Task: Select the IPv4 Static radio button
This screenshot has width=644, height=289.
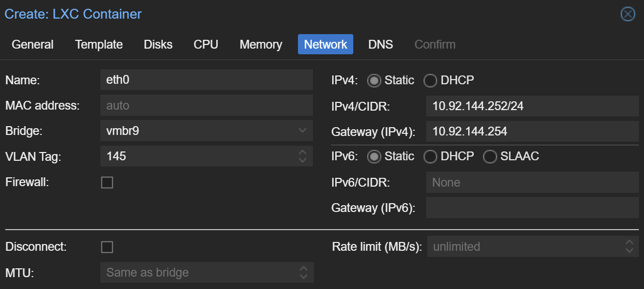Action: [x=374, y=81]
